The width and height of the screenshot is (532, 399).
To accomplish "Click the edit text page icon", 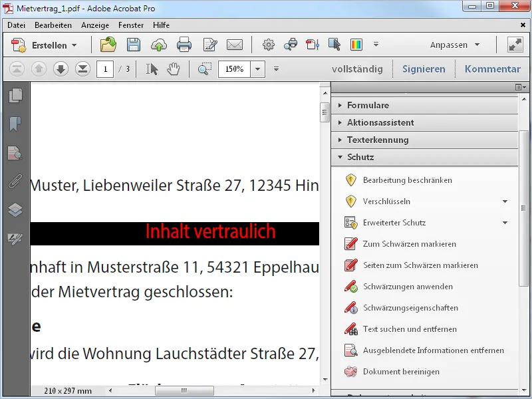I will pyautogui.click(x=209, y=45).
